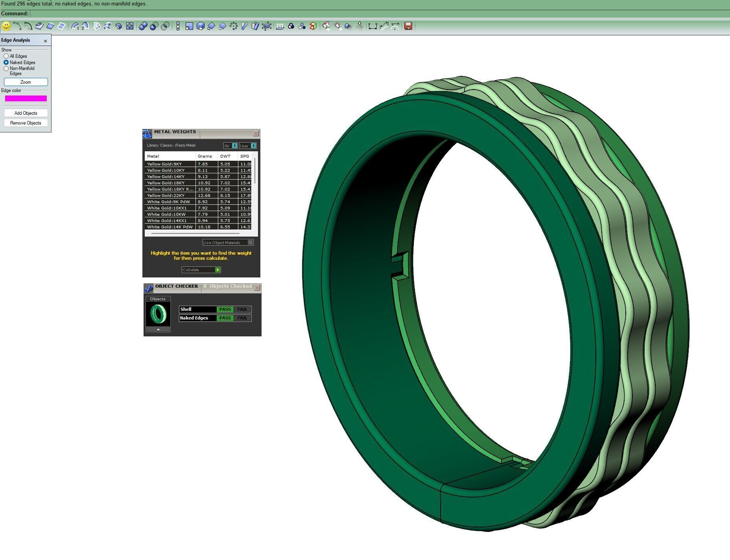Click the Shell PASS indicator
This screenshot has height=560, width=730.
225,309
